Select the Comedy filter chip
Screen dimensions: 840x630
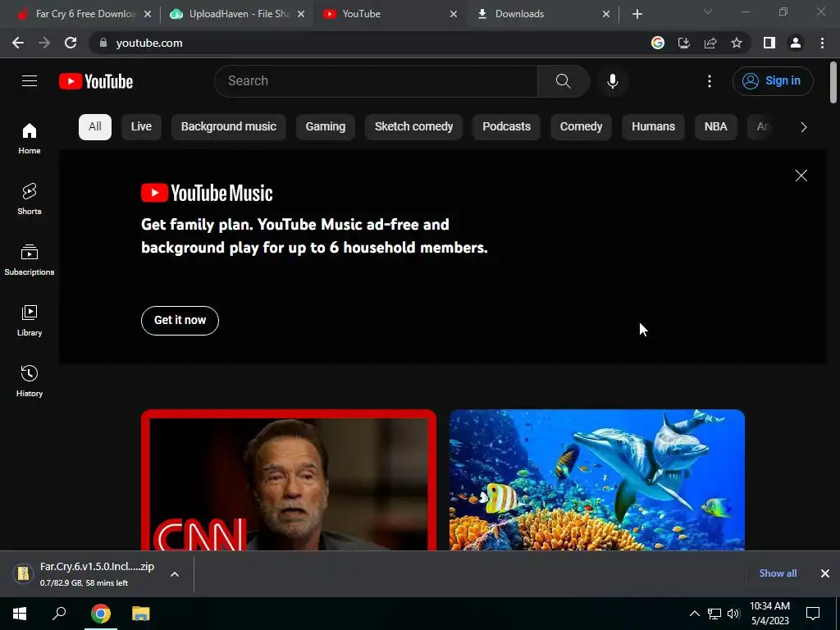click(581, 127)
